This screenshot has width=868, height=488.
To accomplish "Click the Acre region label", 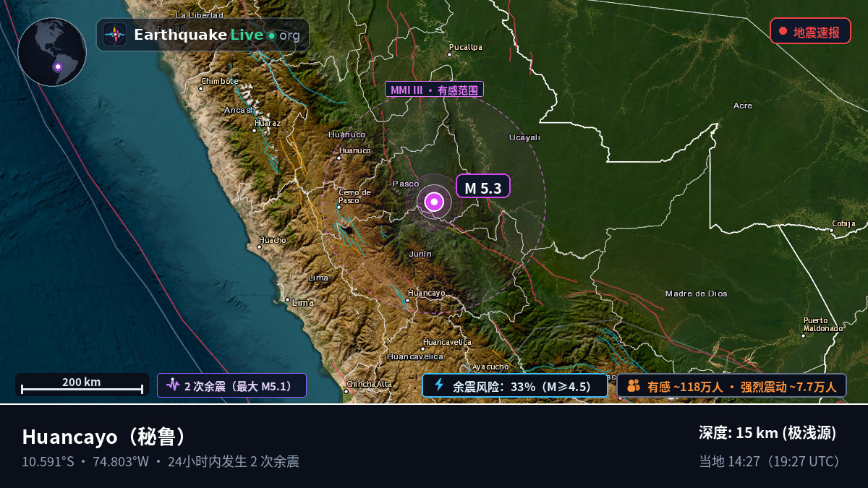I will coord(743,106).
